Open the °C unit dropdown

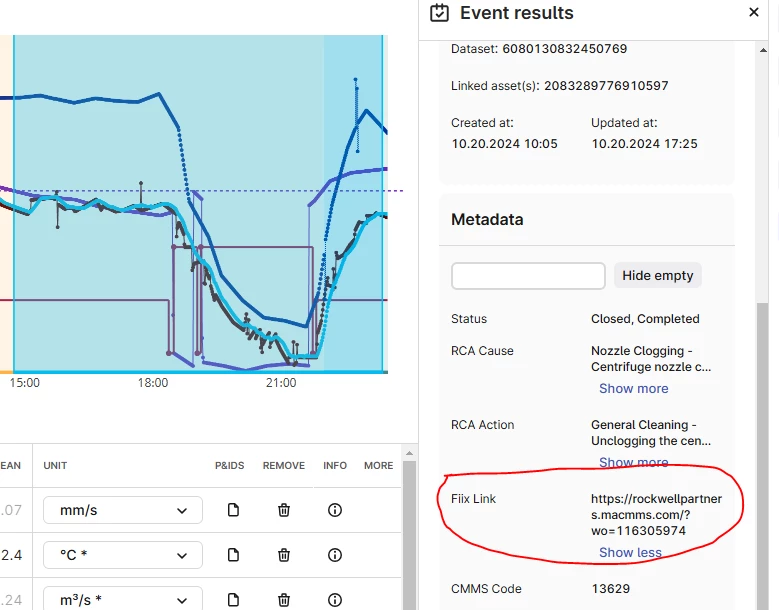(x=123, y=555)
